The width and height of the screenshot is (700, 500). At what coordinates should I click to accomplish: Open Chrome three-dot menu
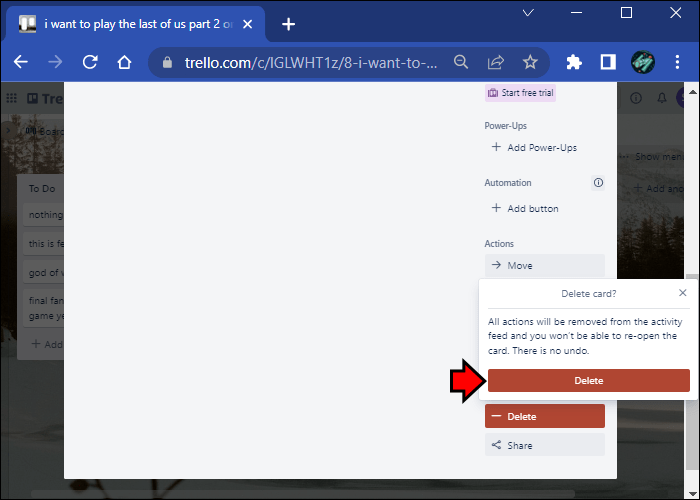tap(677, 62)
